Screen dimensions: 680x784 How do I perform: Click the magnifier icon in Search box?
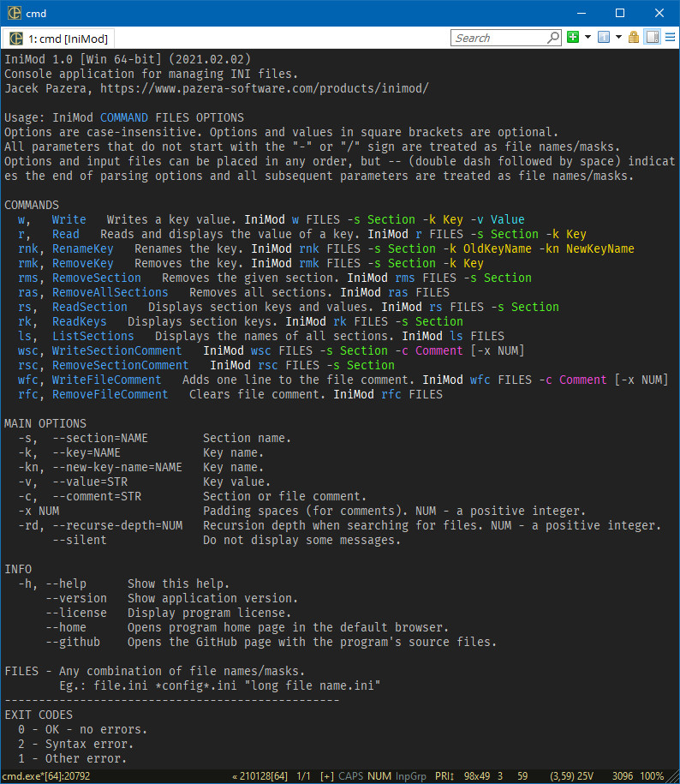click(552, 38)
